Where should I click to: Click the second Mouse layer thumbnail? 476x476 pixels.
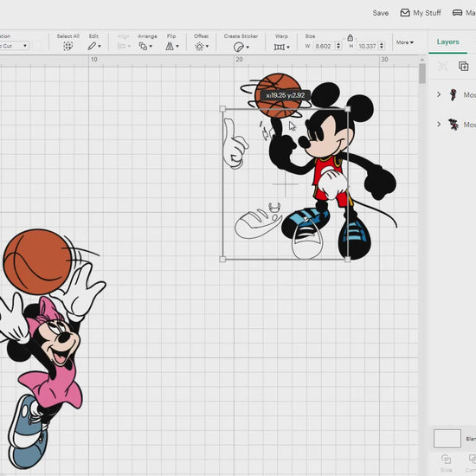[453, 124]
